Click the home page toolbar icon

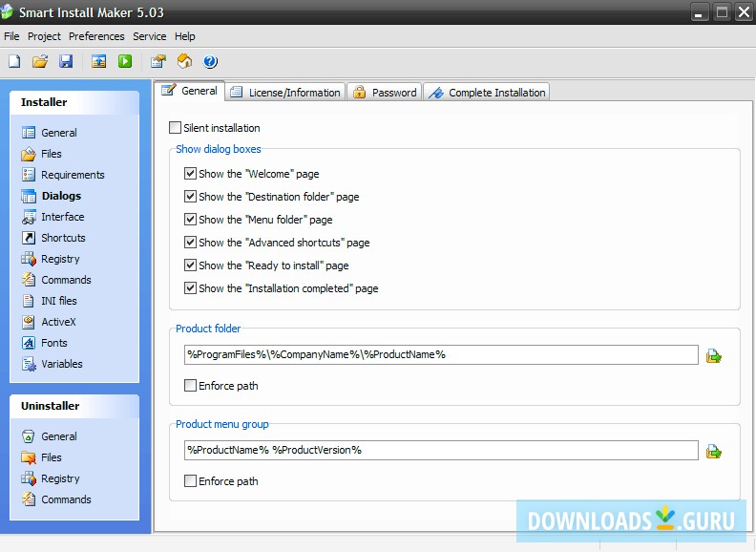[x=184, y=61]
